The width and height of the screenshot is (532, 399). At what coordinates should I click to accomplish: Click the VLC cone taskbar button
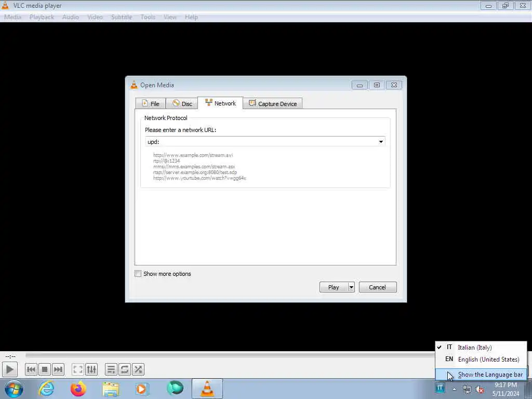point(207,389)
